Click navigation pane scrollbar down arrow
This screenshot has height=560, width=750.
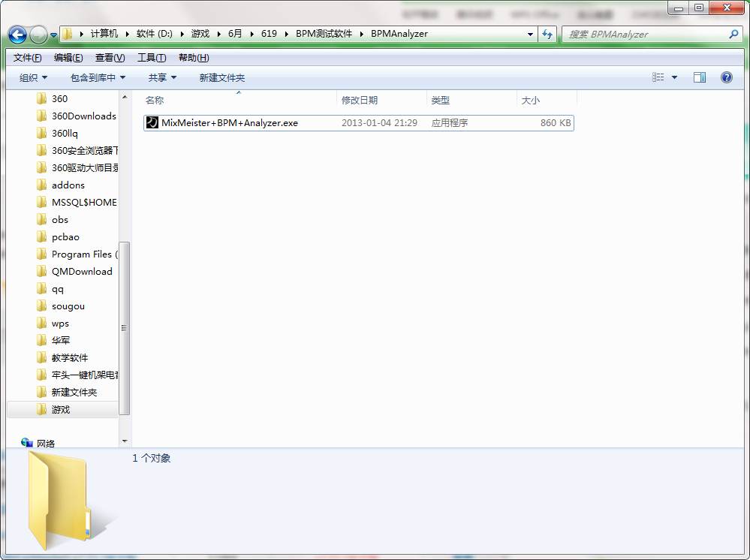(125, 441)
